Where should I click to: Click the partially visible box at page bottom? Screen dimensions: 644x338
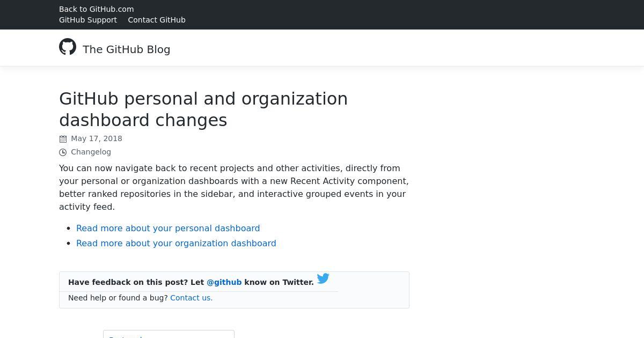tap(169, 334)
